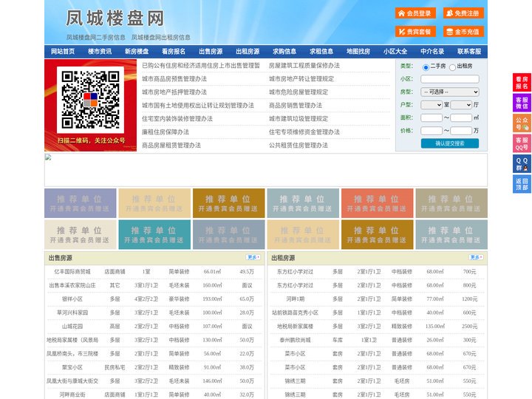Open the 房屋建筑工程质量保修办法 link
Screen dimensions: 532x399
coord(304,66)
